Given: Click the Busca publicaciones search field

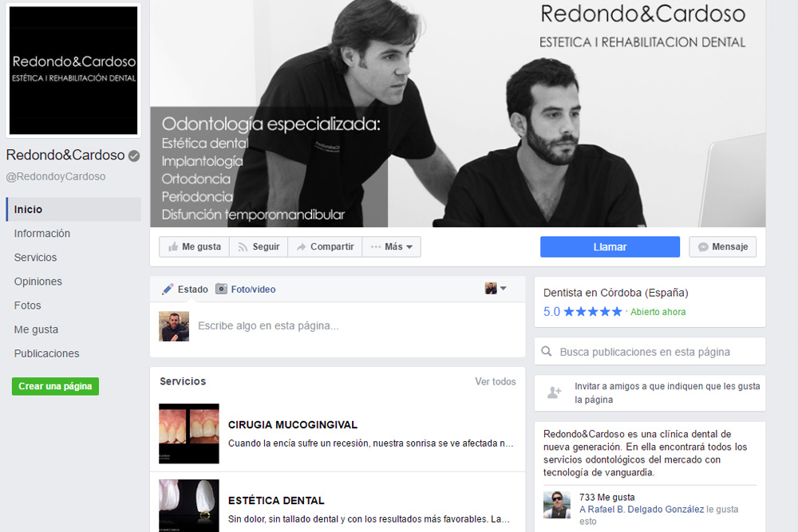Looking at the screenshot, I should tap(650, 352).
